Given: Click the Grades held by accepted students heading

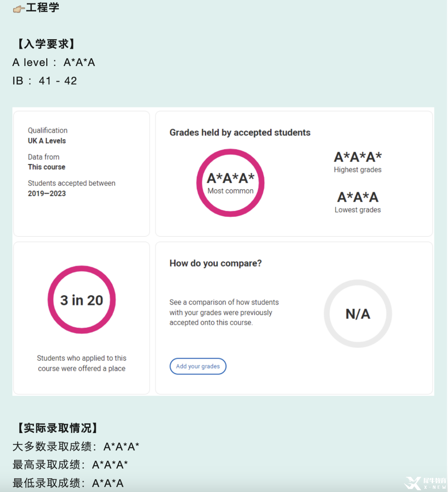Looking at the screenshot, I should [x=240, y=132].
